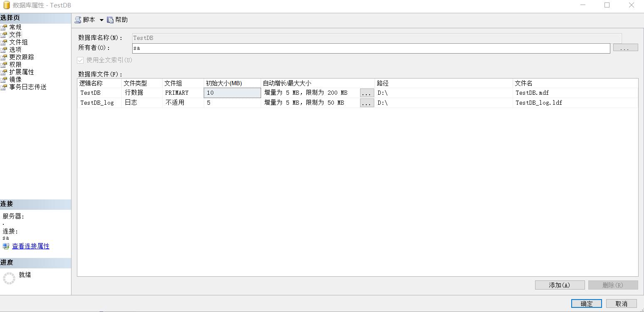Open the 选项 page
Screen dimensions: 644x312
[15, 49]
